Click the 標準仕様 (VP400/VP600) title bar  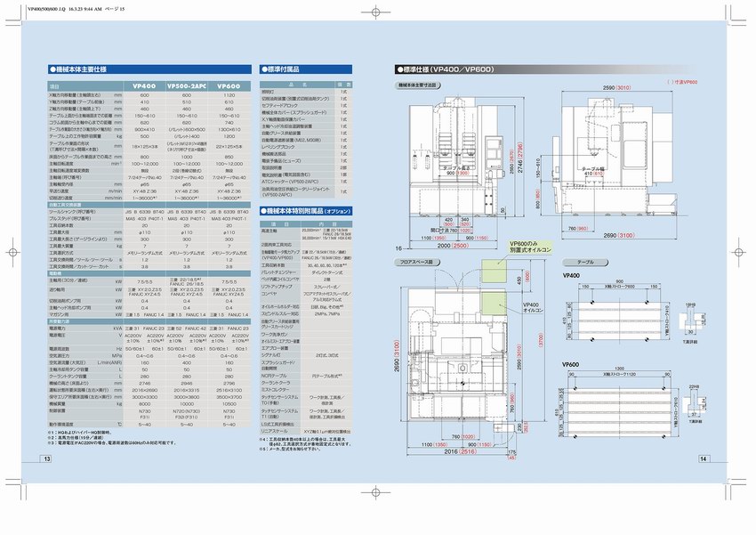pos(449,69)
